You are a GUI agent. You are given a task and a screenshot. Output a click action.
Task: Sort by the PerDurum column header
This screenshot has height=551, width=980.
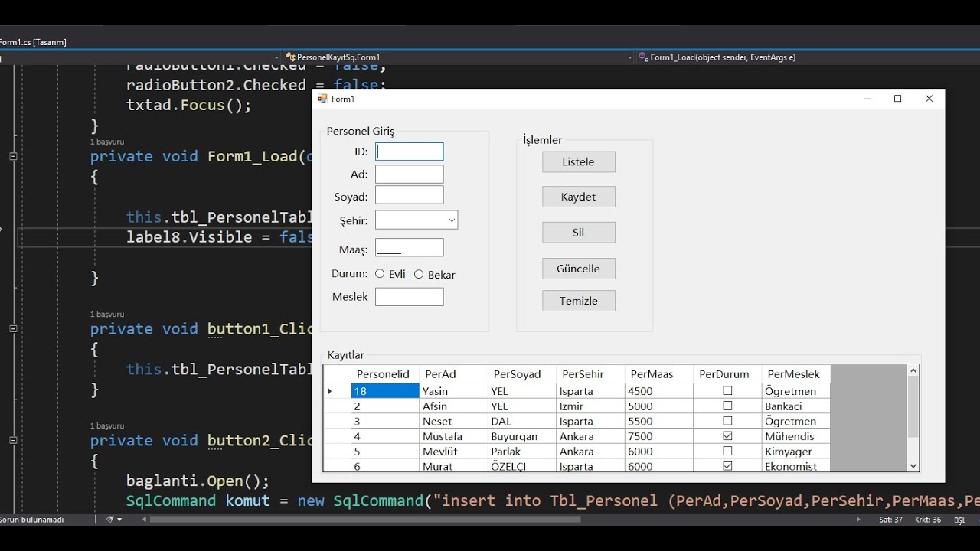click(x=727, y=374)
